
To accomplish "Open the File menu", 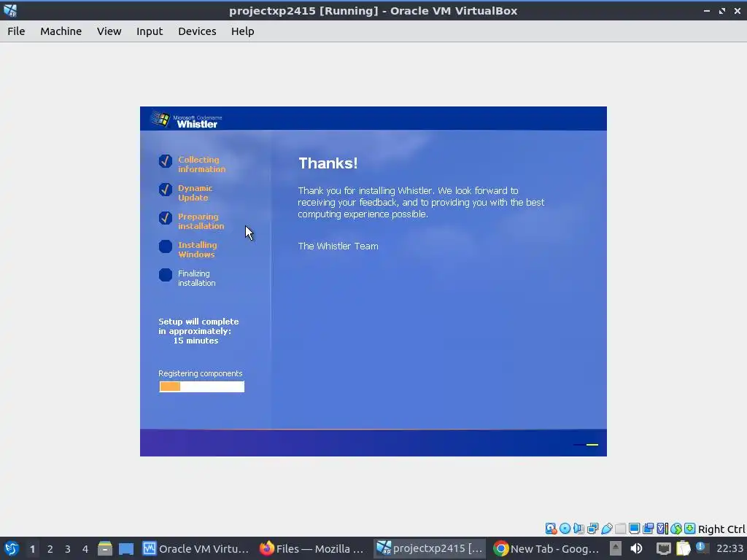I will tap(16, 31).
